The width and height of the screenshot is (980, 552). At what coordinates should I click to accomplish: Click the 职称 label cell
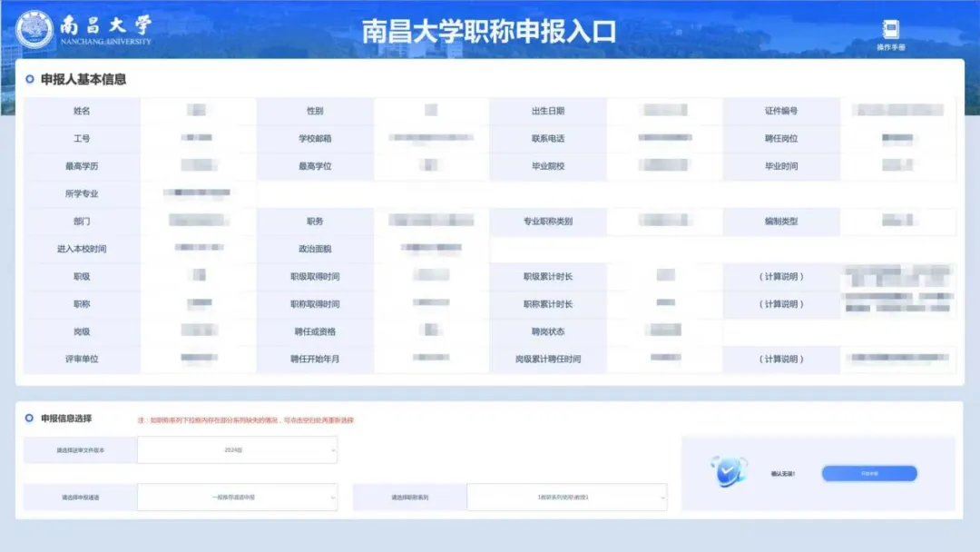(x=82, y=304)
